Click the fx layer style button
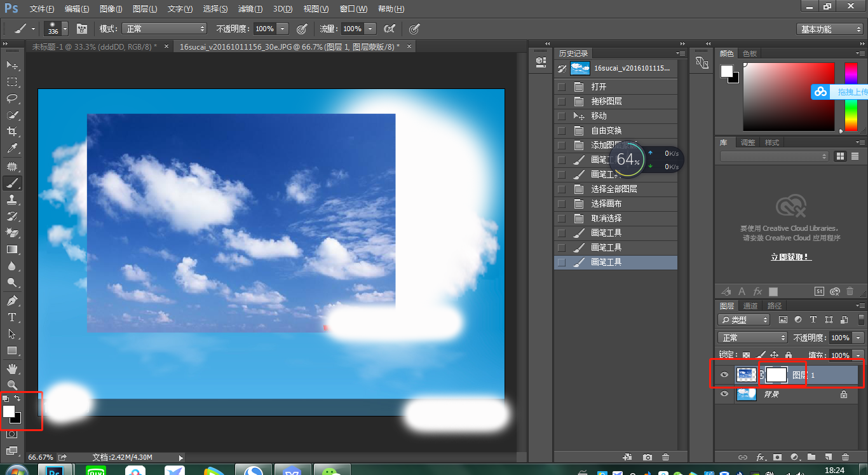Viewport: 868px width, 475px height. point(760,457)
